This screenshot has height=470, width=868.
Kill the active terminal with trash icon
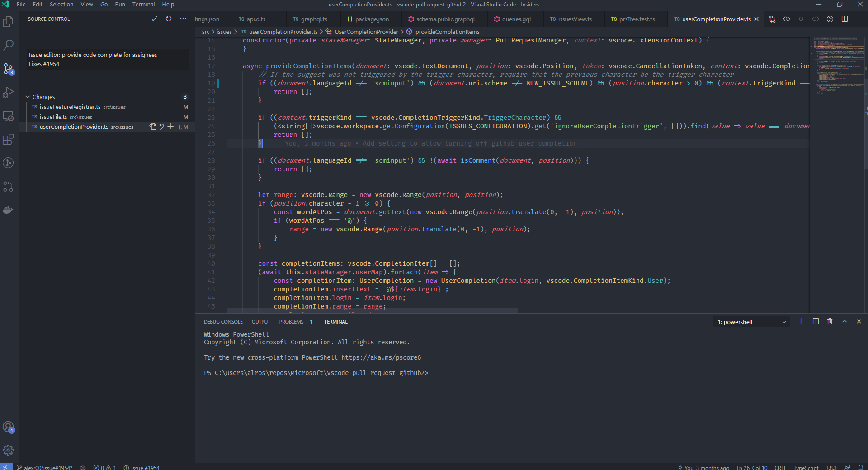pos(830,321)
